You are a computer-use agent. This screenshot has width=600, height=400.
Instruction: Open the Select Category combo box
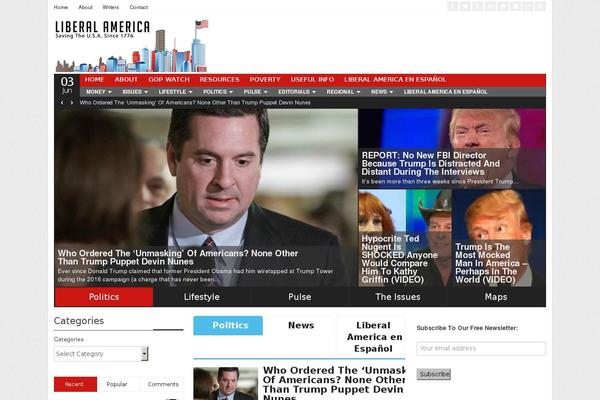[101, 354]
